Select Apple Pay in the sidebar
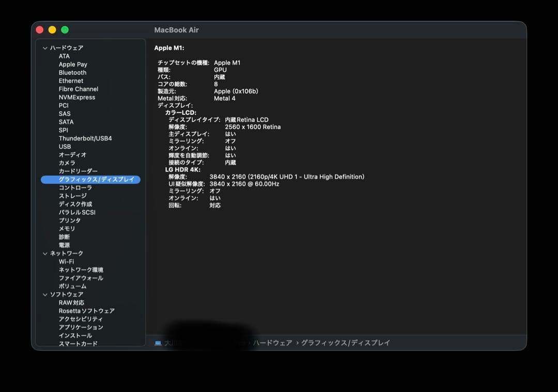 click(x=73, y=65)
